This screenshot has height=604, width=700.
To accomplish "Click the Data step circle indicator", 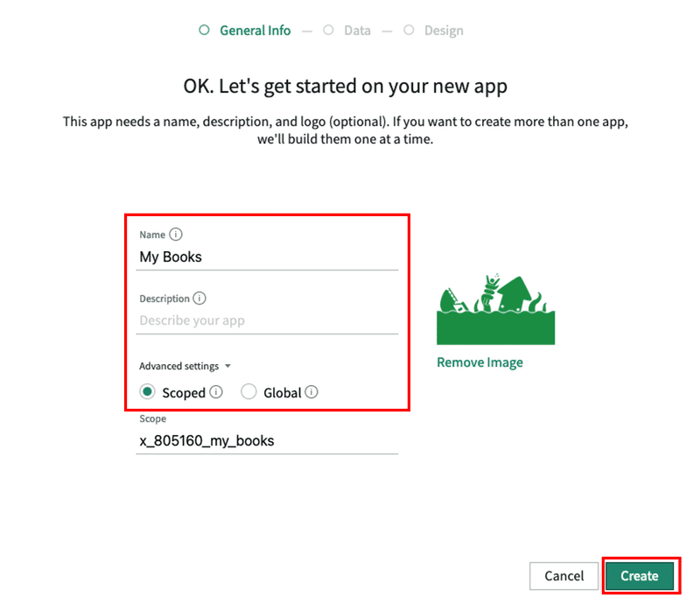I will click(x=328, y=30).
